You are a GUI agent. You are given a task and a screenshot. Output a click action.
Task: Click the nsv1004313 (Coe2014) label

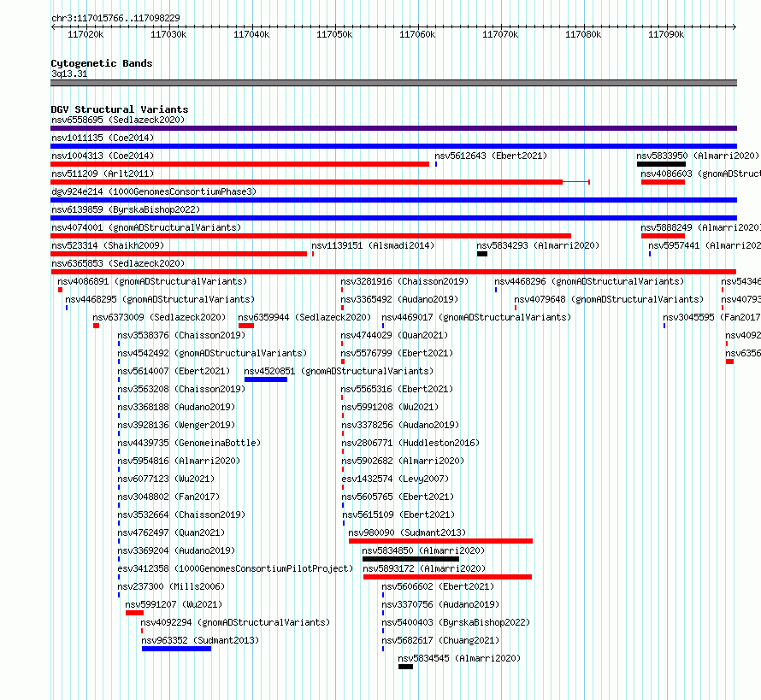click(x=103, y=156)
